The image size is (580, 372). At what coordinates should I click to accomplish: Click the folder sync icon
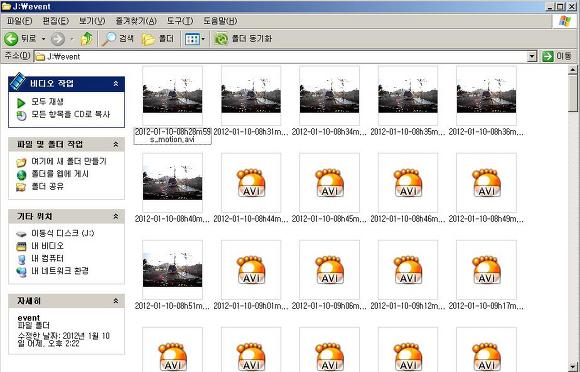221,38
